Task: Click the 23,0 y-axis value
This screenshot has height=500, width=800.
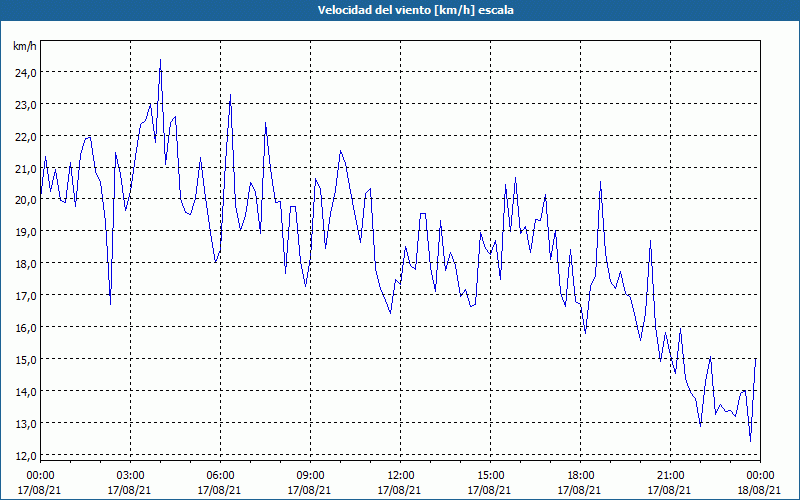Action: [x=26, y=105]
